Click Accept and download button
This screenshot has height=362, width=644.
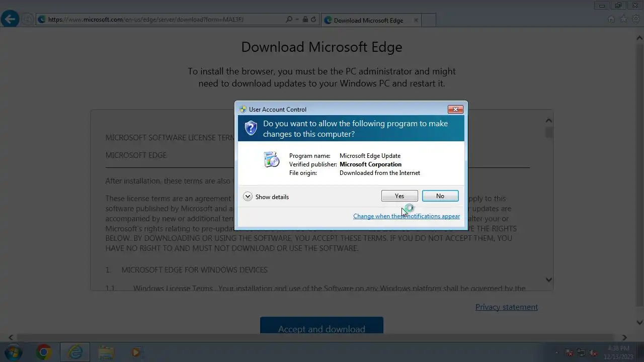[x=321, y=326]
